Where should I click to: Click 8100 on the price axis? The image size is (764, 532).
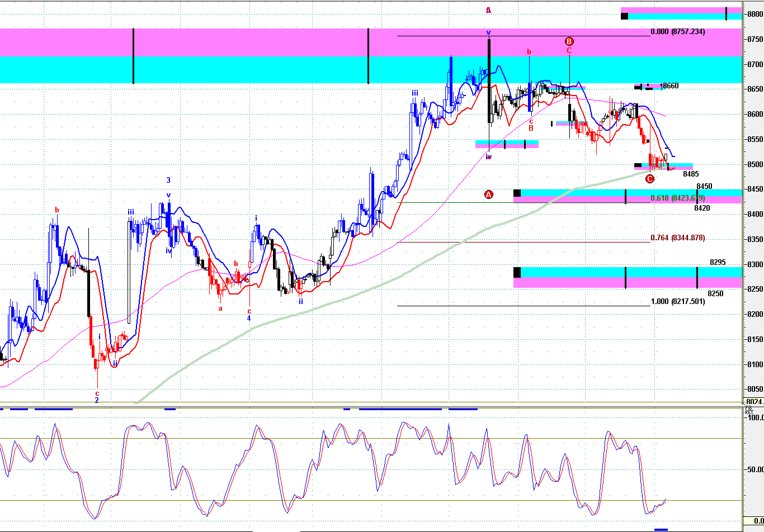[x=755, y=365]
